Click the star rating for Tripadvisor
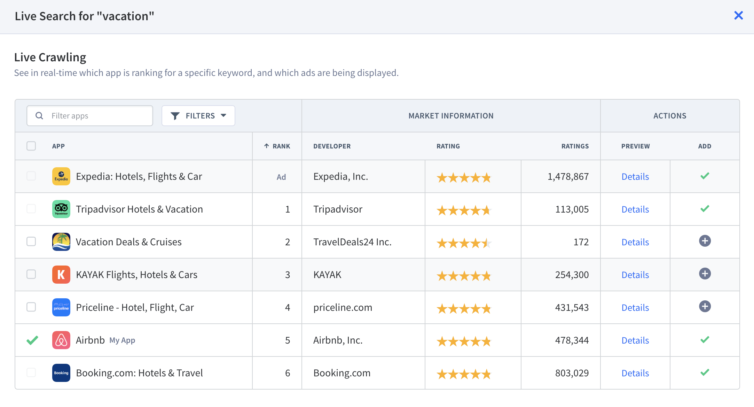 tap(463, 210)
